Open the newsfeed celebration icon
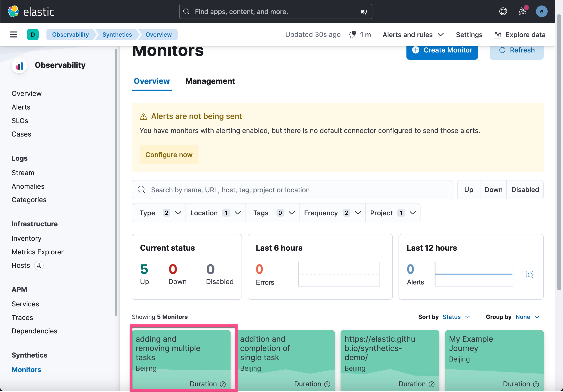The image size is (563, 392). (x=522, y=11)
